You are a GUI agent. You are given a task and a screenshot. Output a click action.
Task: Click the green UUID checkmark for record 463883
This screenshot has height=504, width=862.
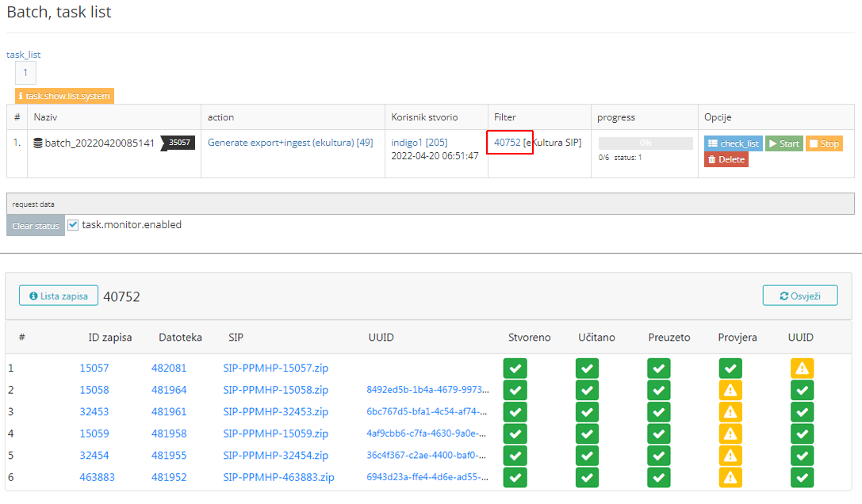802,477
